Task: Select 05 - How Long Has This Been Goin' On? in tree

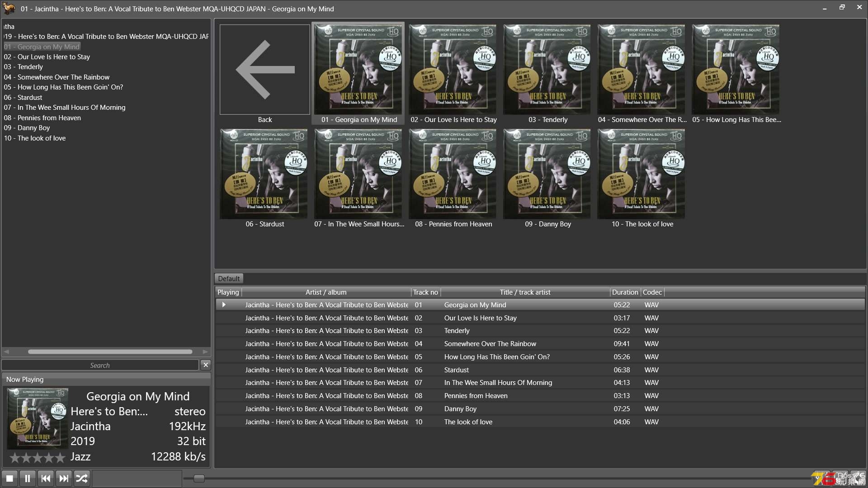Action: [x=63, y=87]
